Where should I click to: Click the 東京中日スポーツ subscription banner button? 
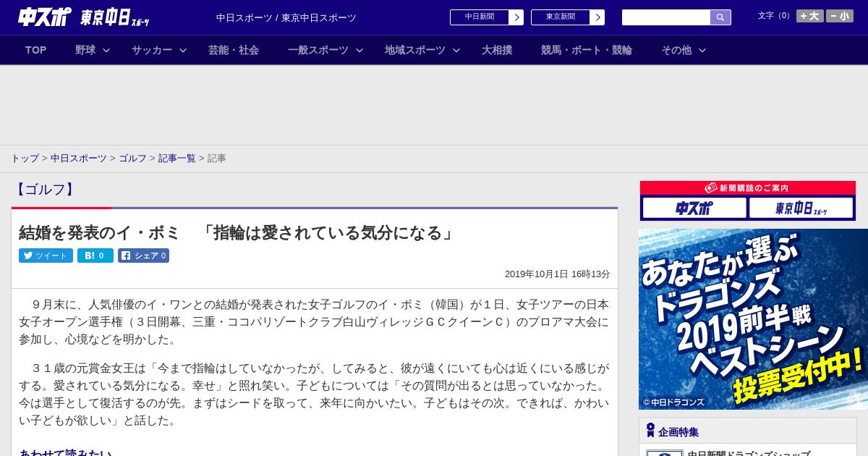(x=801, y=208)
